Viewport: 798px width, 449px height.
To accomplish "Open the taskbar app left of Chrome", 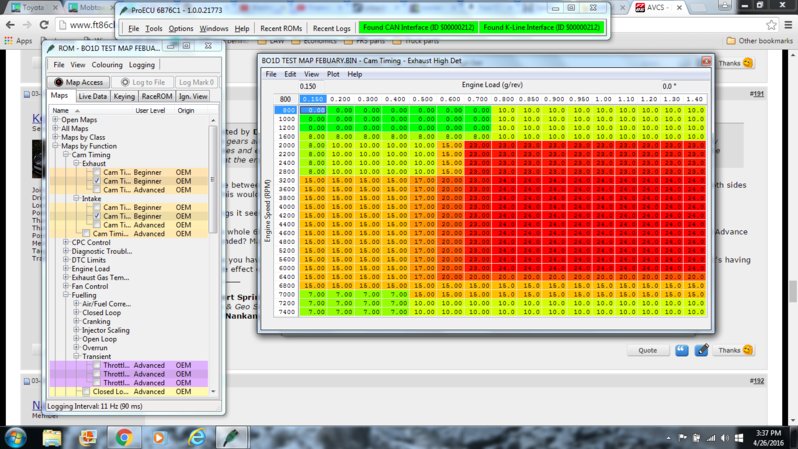I will coord(88,438).
